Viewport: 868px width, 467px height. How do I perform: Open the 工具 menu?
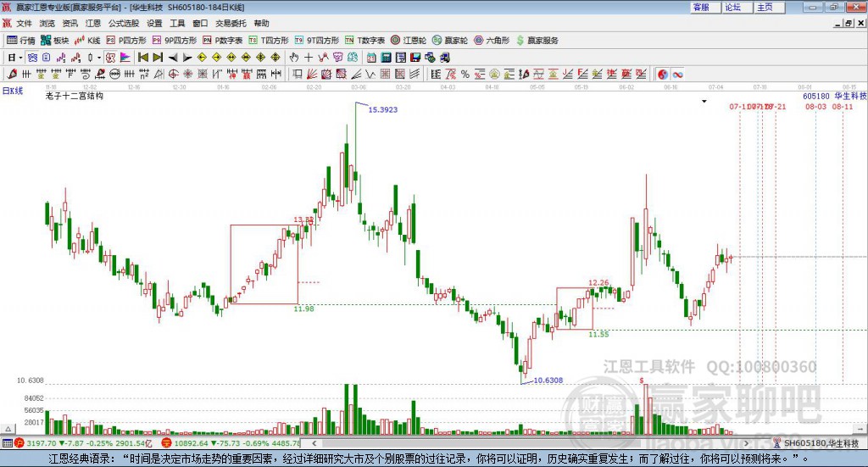[177, 23]
